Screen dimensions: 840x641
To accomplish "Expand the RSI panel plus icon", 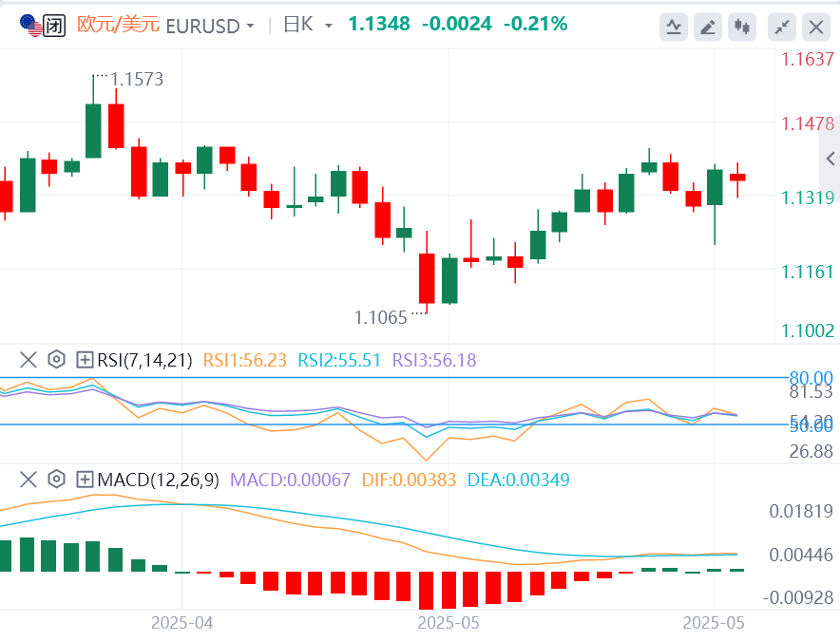I will point(85,360).
